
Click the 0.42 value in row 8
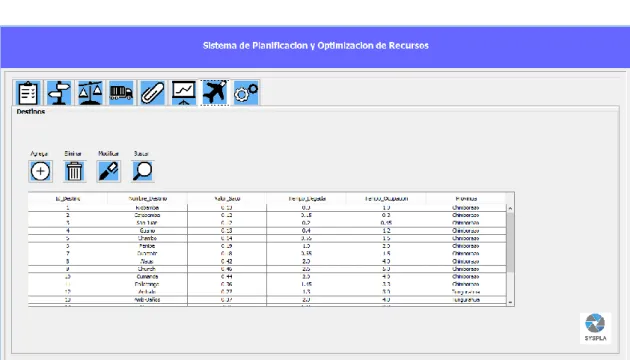[227, 261]
